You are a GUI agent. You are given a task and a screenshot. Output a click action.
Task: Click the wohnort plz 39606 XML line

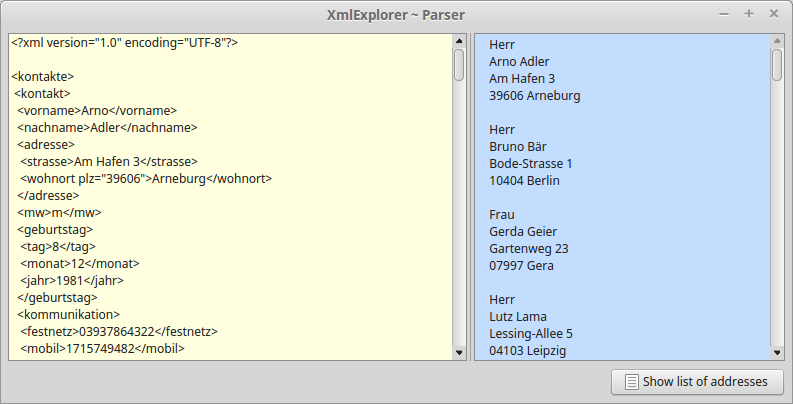(146, 179)
